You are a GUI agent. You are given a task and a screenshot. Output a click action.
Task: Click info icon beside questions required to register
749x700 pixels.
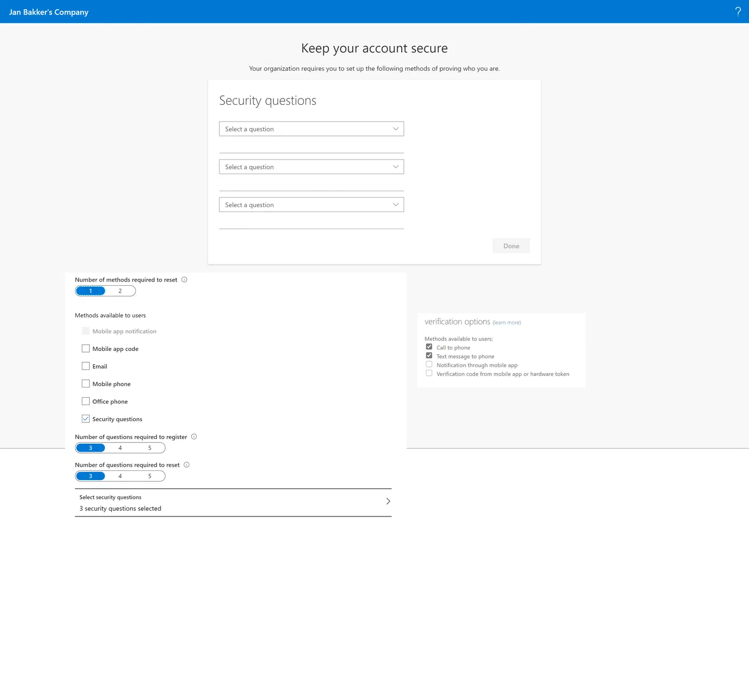(194, 437)
